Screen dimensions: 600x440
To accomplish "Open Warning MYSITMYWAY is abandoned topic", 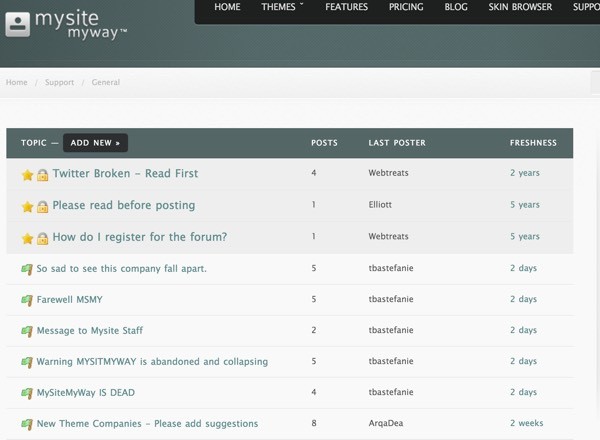I will pos(152,362).
